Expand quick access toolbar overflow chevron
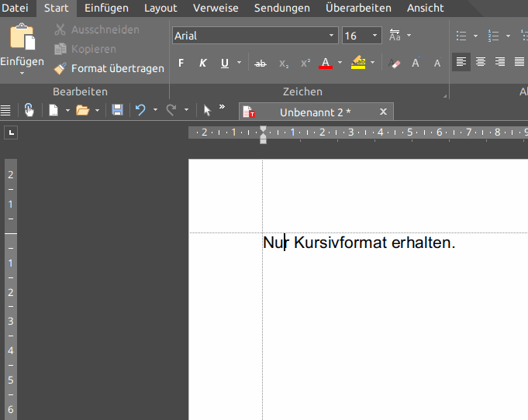This screenshot has height=420, width=528. click(222, 107)
